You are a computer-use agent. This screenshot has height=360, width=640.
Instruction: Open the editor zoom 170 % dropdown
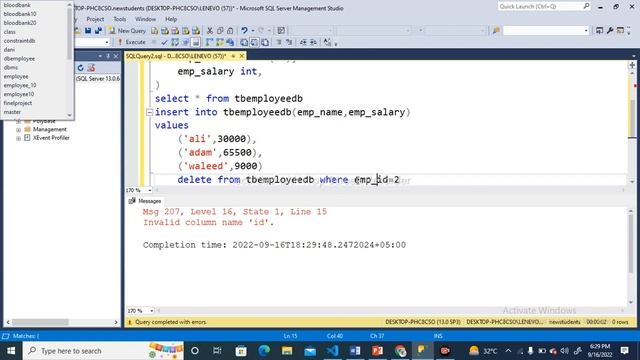(x=149, y=190)
